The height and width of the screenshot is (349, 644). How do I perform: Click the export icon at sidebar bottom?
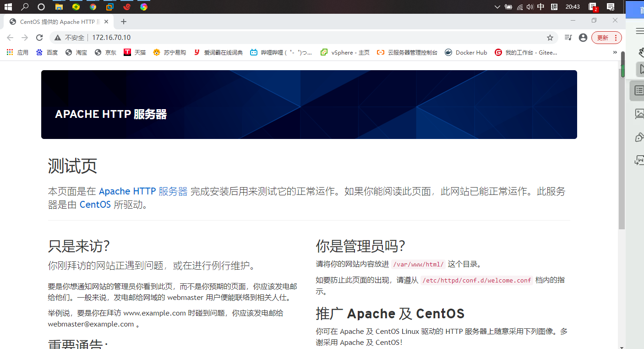point(639,161)
